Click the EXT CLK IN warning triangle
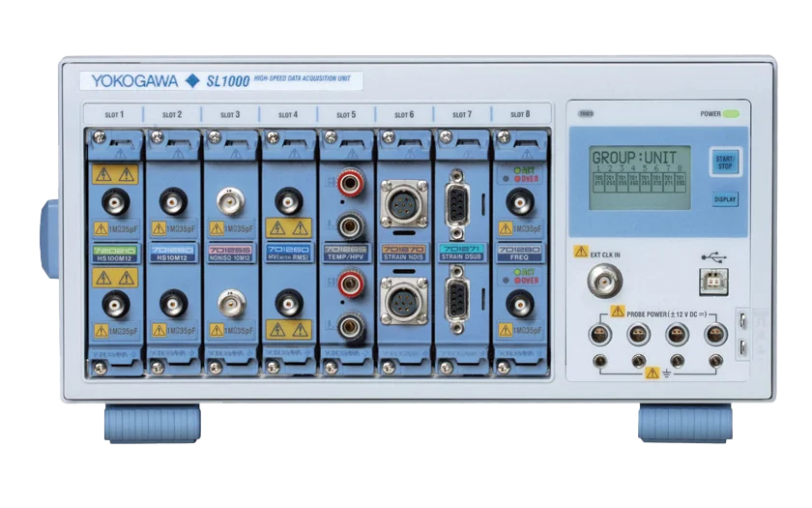The image size is (812, 508). coord(580,251)
